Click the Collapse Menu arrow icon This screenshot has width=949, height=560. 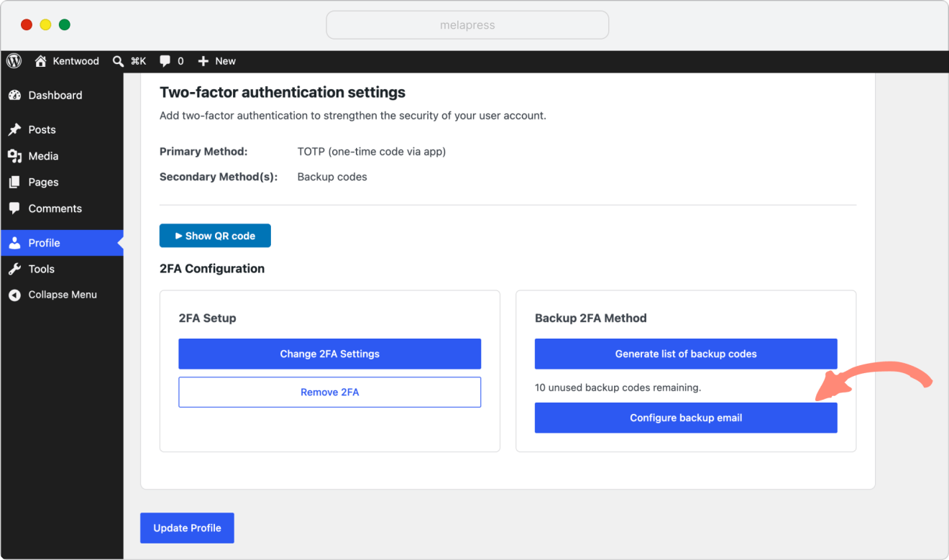tap(14, 295)
